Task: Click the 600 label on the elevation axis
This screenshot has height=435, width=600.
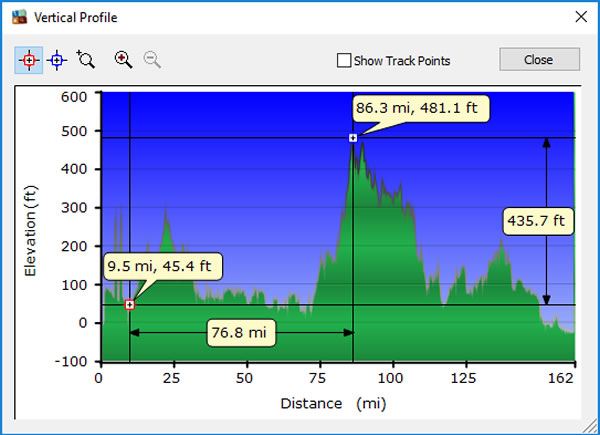Action: click(74, 96)
